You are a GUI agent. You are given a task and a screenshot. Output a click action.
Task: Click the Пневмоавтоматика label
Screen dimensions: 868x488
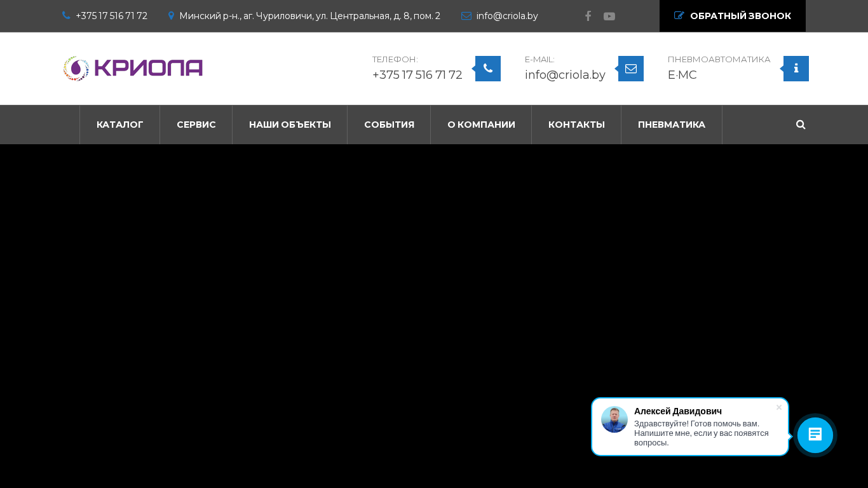coord(719,59)
